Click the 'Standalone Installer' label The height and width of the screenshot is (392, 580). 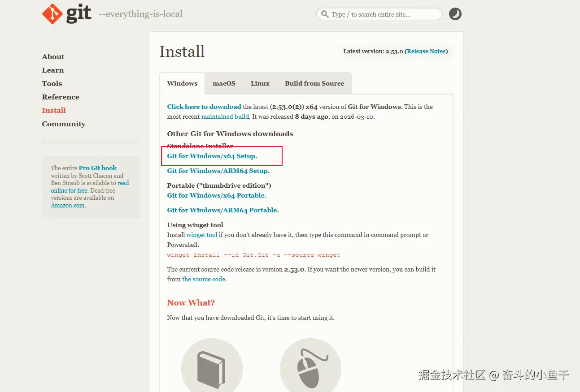tap(200, 146)
